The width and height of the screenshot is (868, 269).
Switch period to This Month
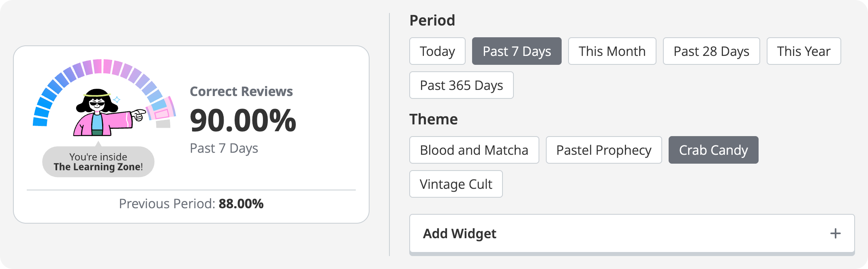point(612,51)
